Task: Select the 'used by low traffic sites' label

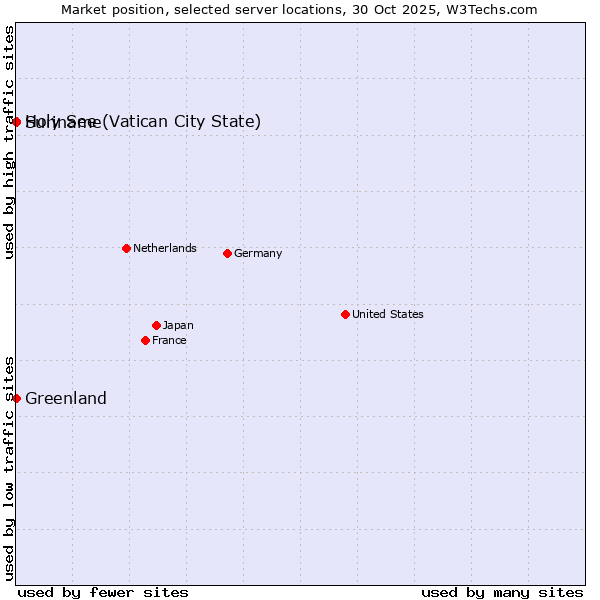Action: 9,467
